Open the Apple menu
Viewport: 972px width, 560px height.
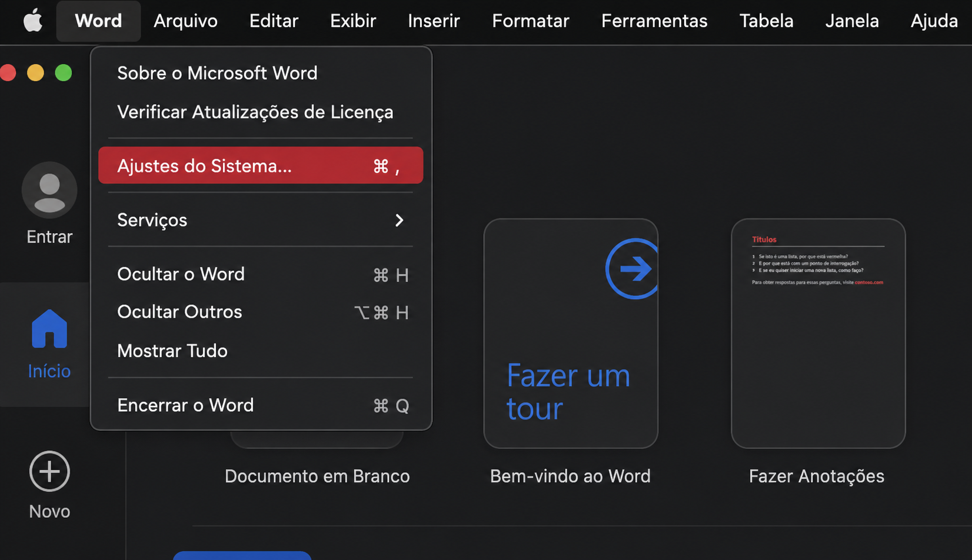pos(33,21)
